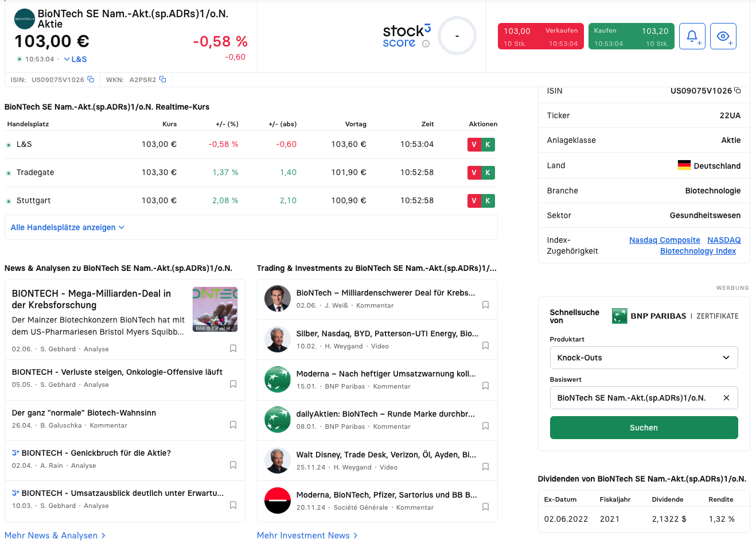Open the Produktart Knock-Outs dropdown
The width and height of the screenshot is (756, 547).
tap(644, 358)
